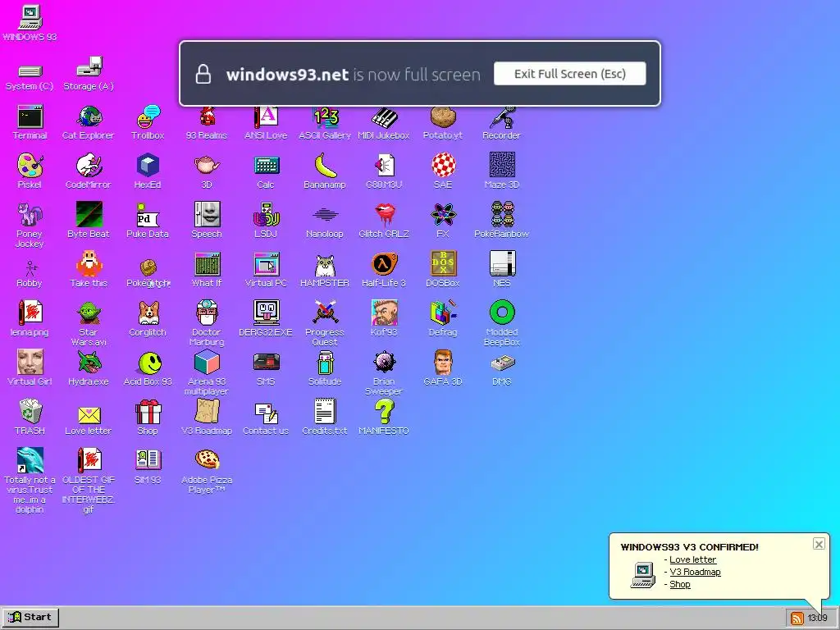Open Byte Beat icon
Screen dimensions: 840x630
coord(89,215)
